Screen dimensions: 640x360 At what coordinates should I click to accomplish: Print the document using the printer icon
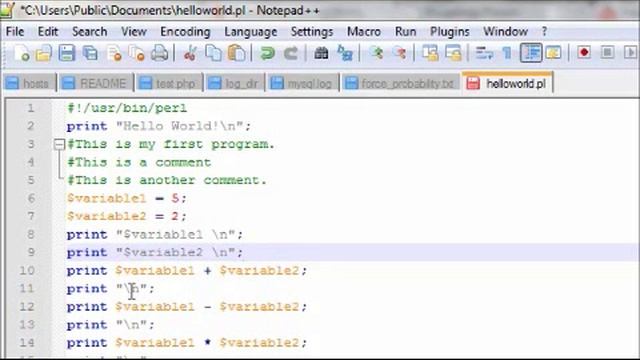point(160,53)
